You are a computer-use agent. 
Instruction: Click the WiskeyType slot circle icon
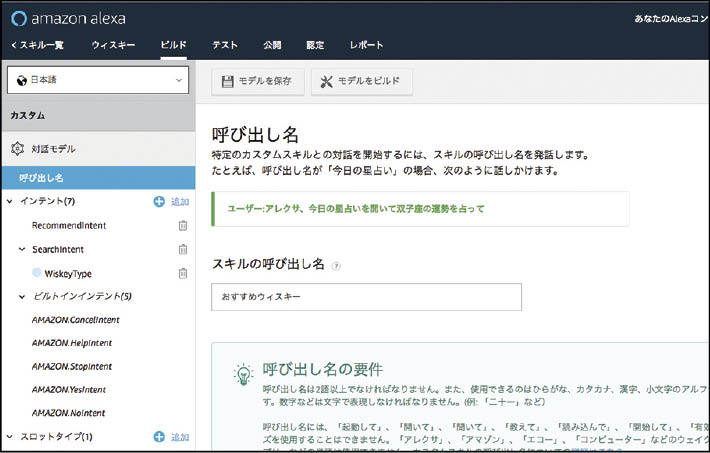pos(37,272)
